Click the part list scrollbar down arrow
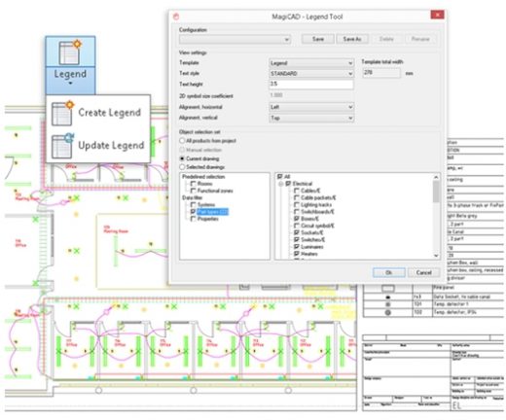Image resolution: width=506 pixels, height=420 pixels. point(436,256)
